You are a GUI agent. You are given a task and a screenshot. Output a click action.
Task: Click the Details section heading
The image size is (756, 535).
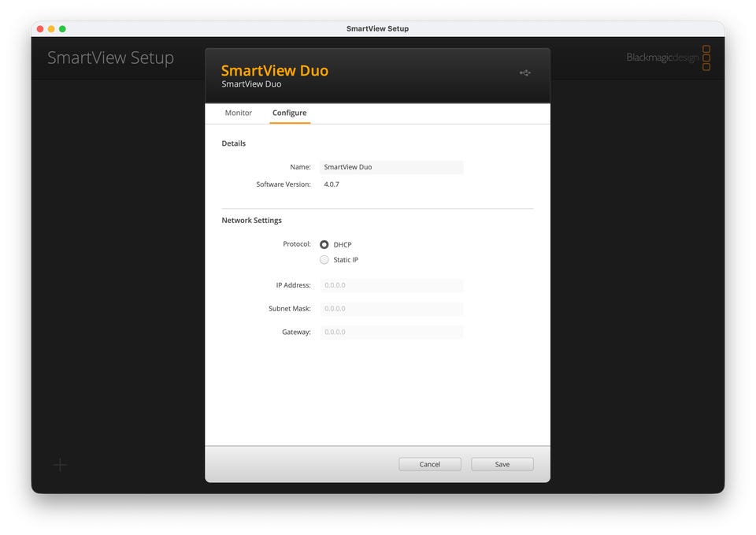[x=233, y=143]
